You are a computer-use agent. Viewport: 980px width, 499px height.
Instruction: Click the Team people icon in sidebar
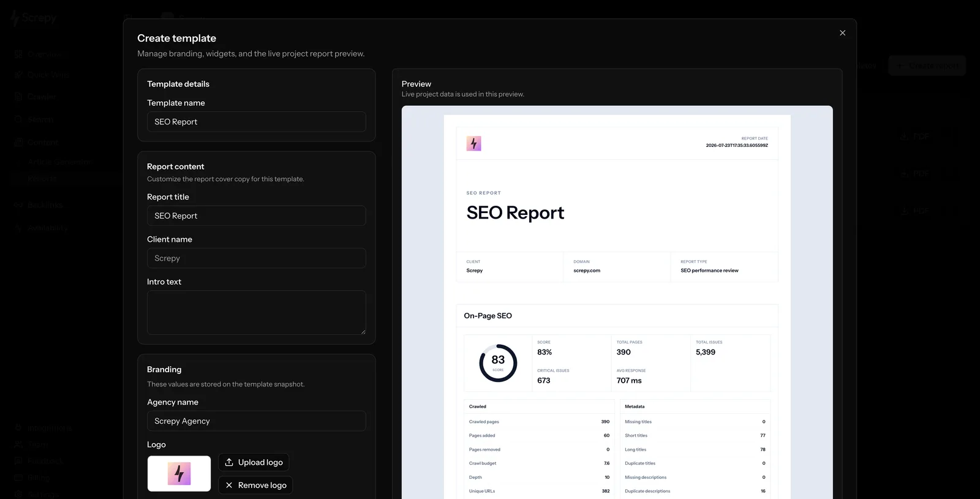coord(18,445)
